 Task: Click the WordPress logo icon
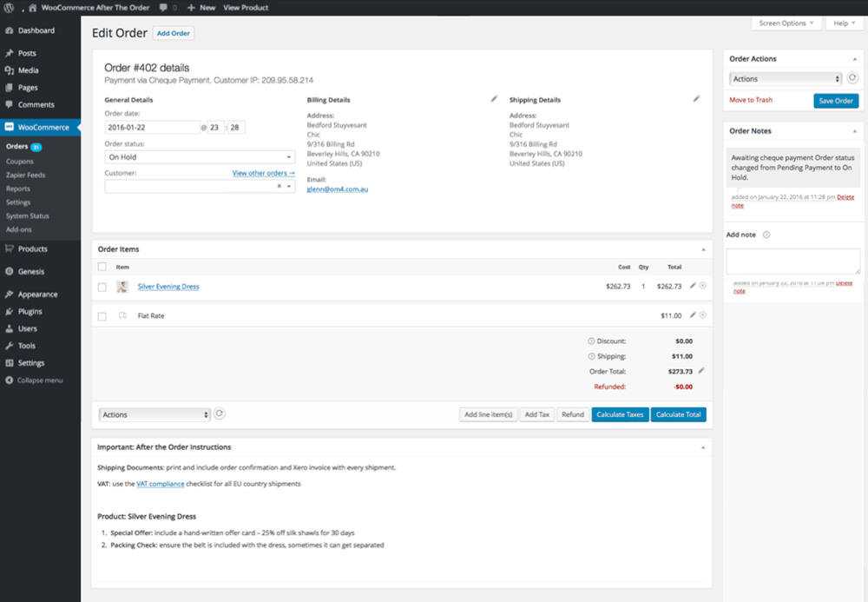pyautogui.click(x=9, y=8)
